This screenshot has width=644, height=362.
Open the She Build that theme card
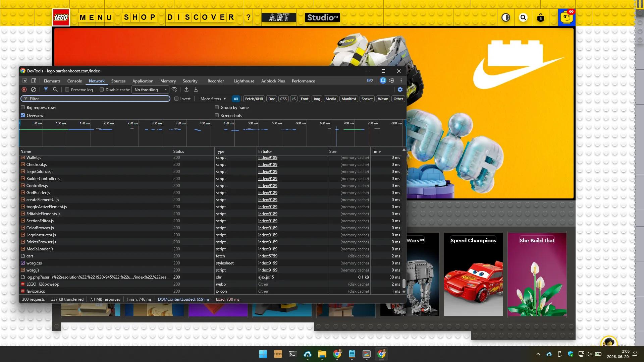[x=537, y=275]
